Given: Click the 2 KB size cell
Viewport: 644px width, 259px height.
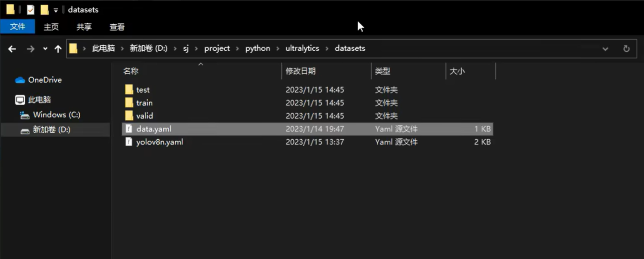Looking at the screenshot, I should click(482, 142).
